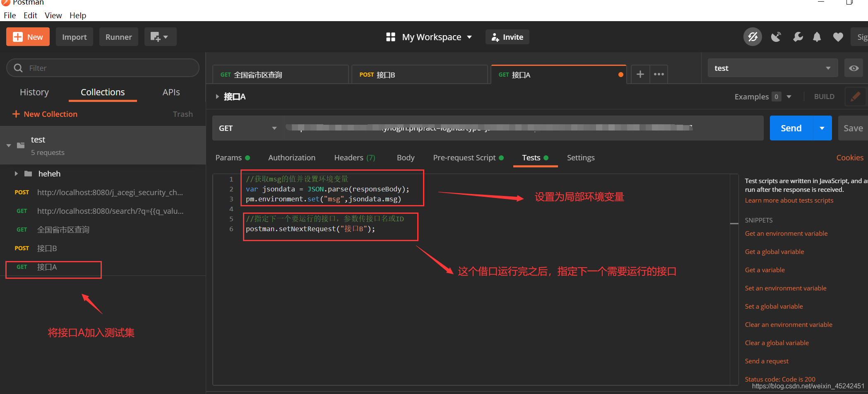The height and width of the screenshot is (394, 868).
Task: Click plus icon next to New Collection
Action: (x=16, y=114)
